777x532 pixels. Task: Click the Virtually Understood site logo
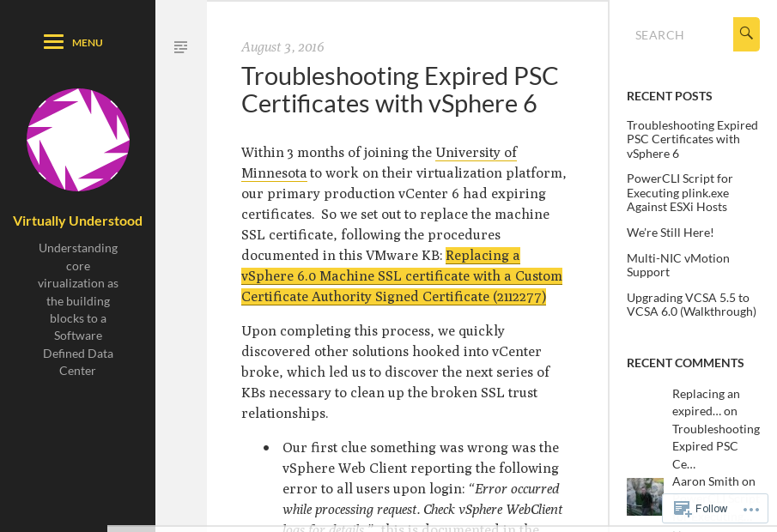coord(78,140)
